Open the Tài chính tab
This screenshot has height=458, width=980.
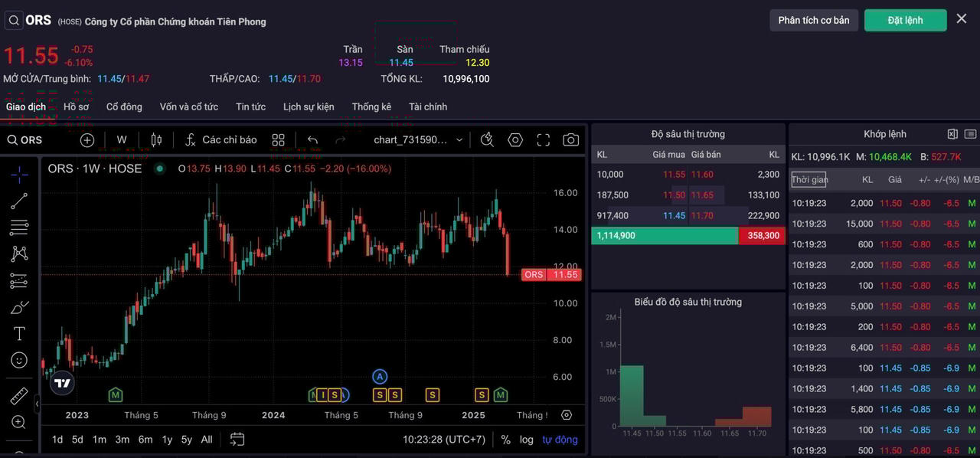(x=427, y=106)
